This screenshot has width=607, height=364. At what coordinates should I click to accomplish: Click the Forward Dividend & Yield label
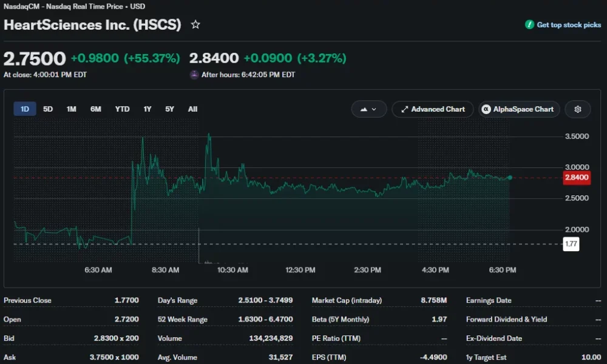click(506, 319)
